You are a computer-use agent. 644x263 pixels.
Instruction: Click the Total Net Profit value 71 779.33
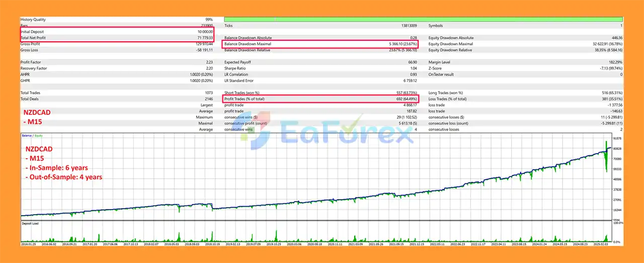coord(203,38)
